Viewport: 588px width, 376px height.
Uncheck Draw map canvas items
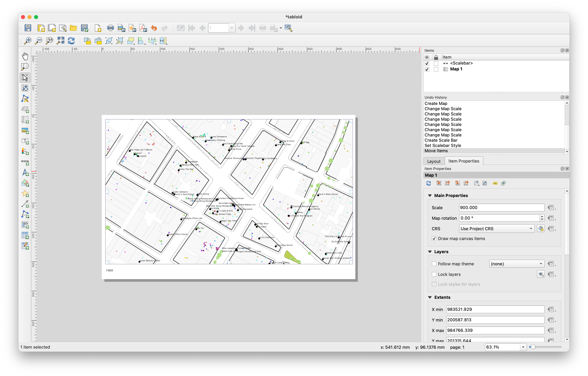(x=434, y=239)
